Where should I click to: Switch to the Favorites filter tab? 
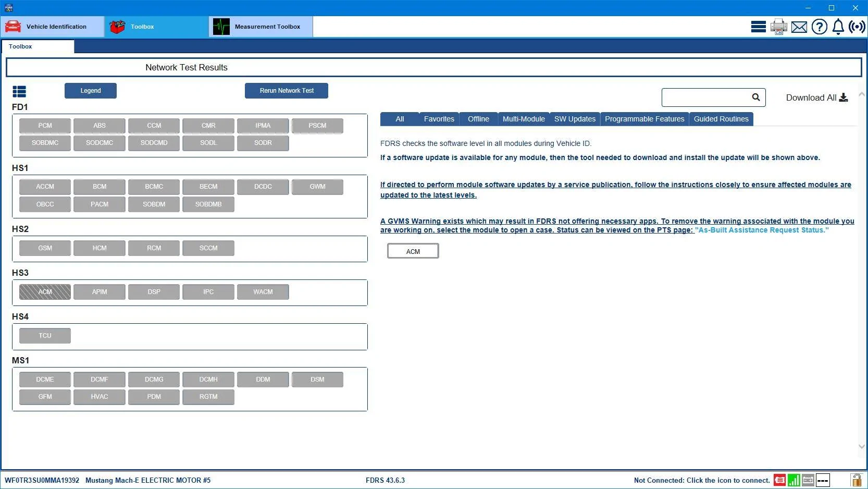click(439, 119)
